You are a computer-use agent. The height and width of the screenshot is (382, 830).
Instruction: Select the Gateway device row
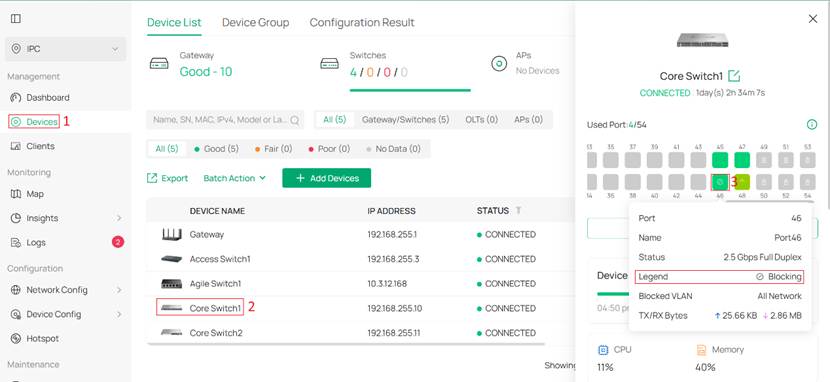(361, 234)
